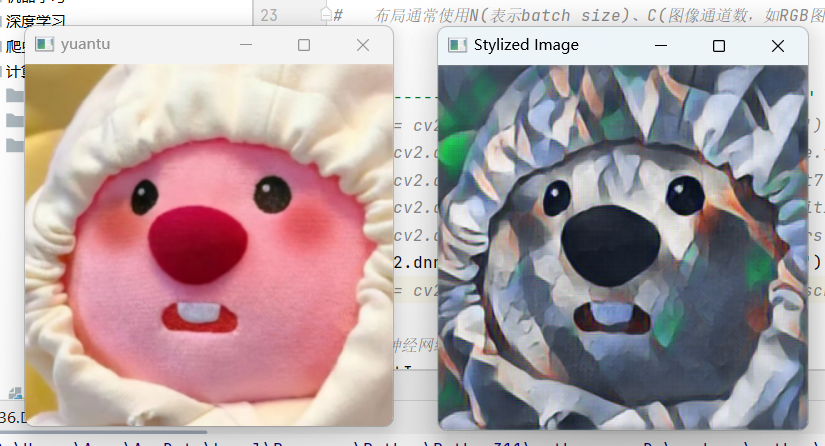Click line number 23 in editor gutter
Viewport: 825px width, 446px height.
click(x=269, y=15)
